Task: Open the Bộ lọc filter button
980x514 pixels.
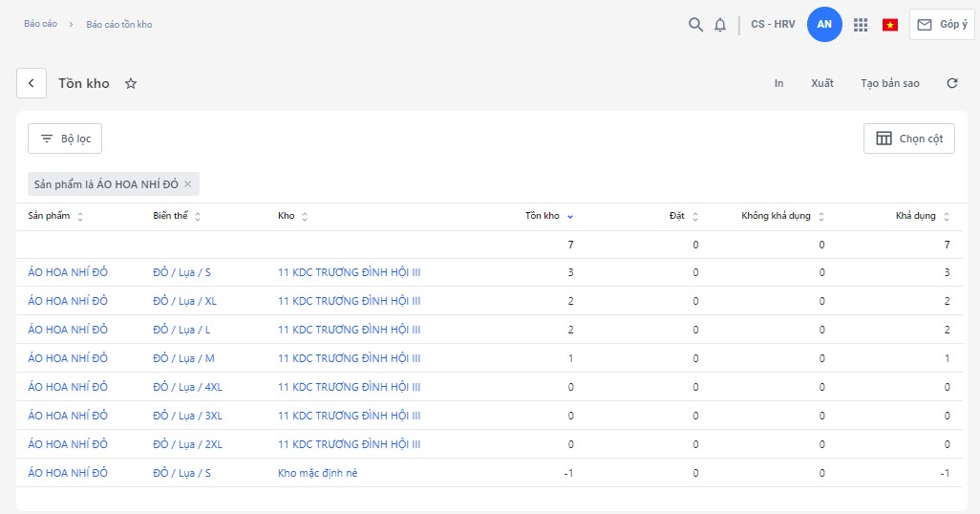Action: (65, 139)
